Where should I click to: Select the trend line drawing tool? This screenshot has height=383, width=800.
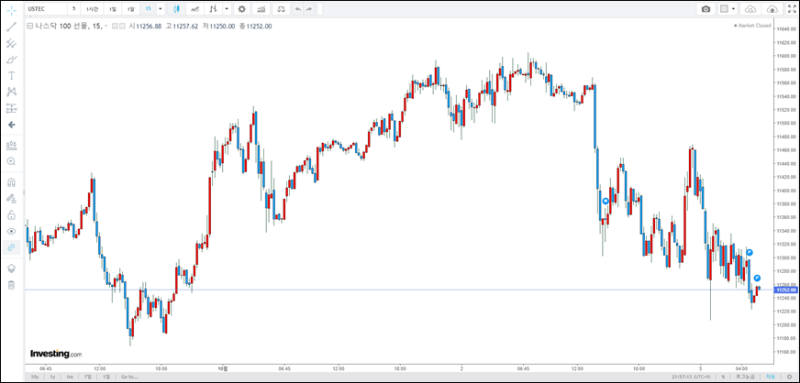tap(11, 27)
